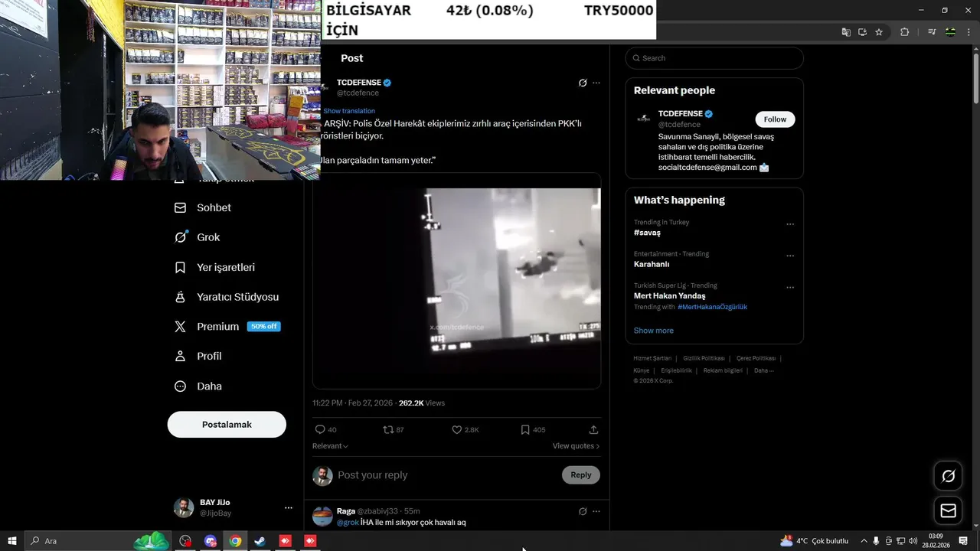Open Gizlilik Politikası footer link

point(704,358)
